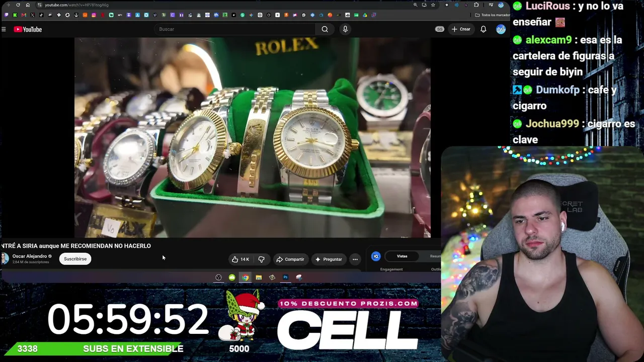
Task: Open the X bookmark icon
Action: click(x=33, y=15)
